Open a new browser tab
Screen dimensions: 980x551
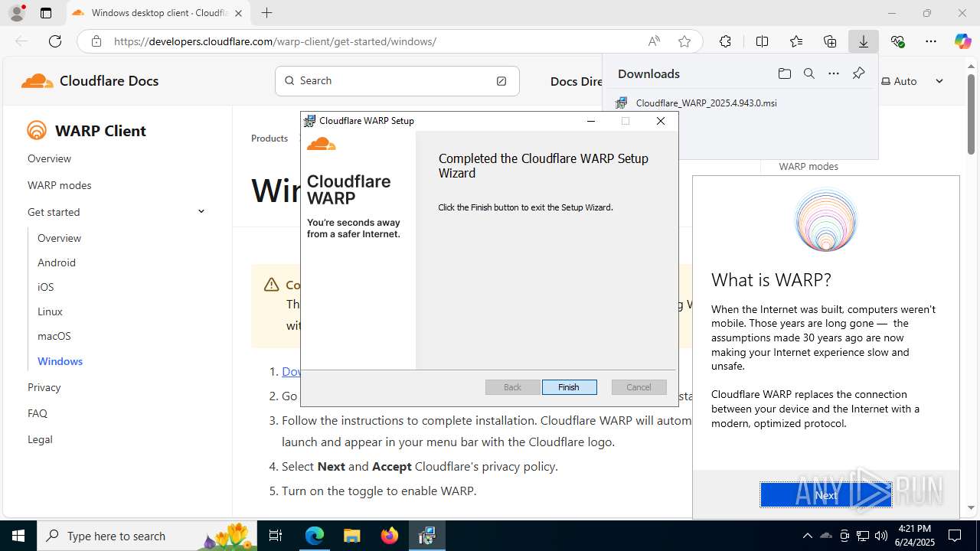click(266, 13)
